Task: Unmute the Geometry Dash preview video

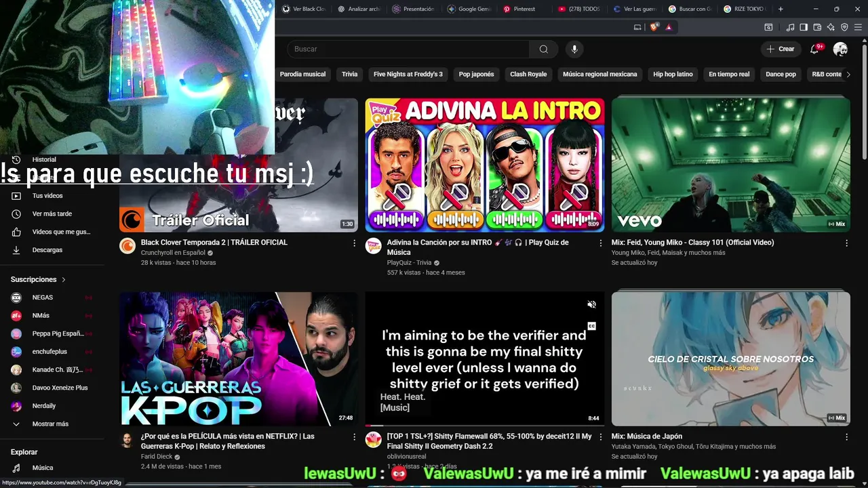Action: click(x=591, y=304)
